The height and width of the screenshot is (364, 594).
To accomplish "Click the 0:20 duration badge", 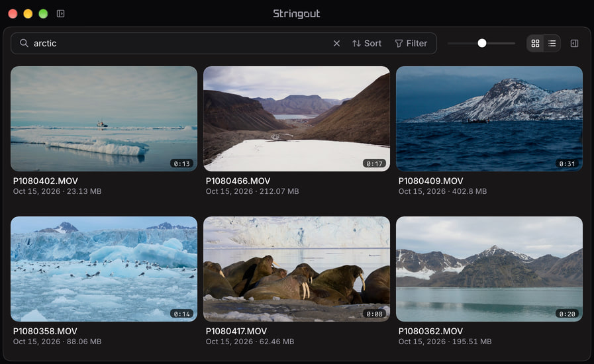I will tap(567, 314).
